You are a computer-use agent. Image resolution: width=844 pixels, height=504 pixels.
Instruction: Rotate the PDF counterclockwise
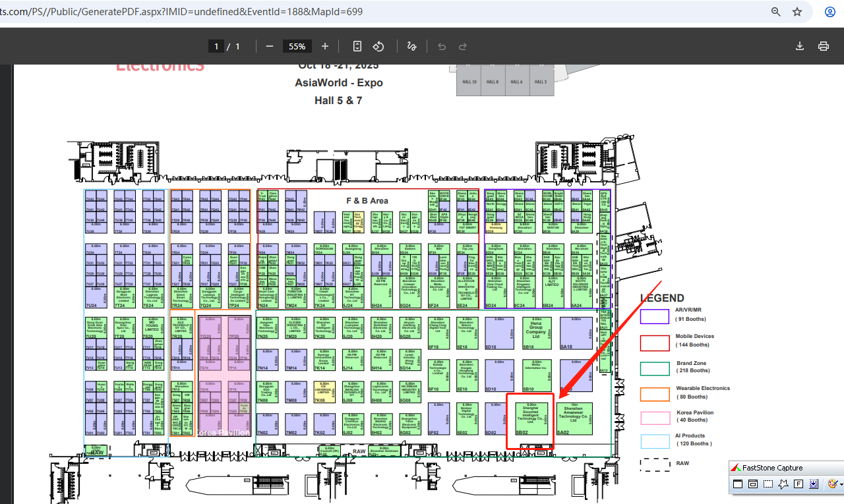pos(378,46)
